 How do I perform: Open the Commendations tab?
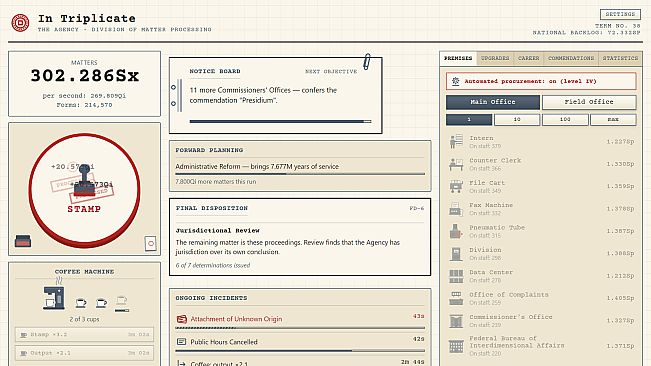571,58
